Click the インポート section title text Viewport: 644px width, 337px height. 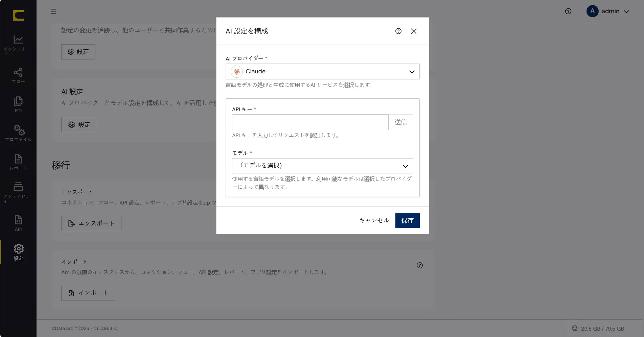[74, 262]
